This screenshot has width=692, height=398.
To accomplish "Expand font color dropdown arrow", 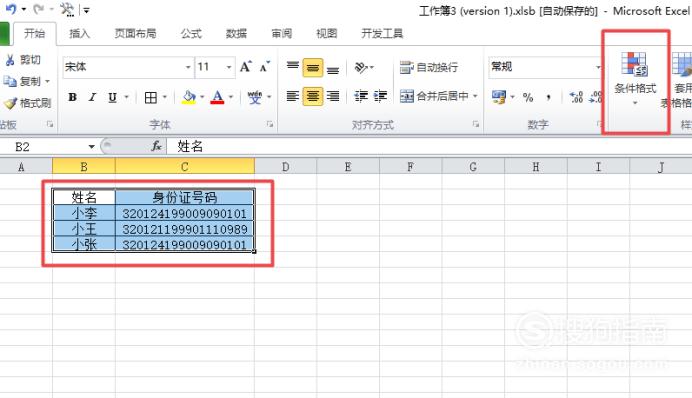I will pyautogui.click(x=230, y=97).
